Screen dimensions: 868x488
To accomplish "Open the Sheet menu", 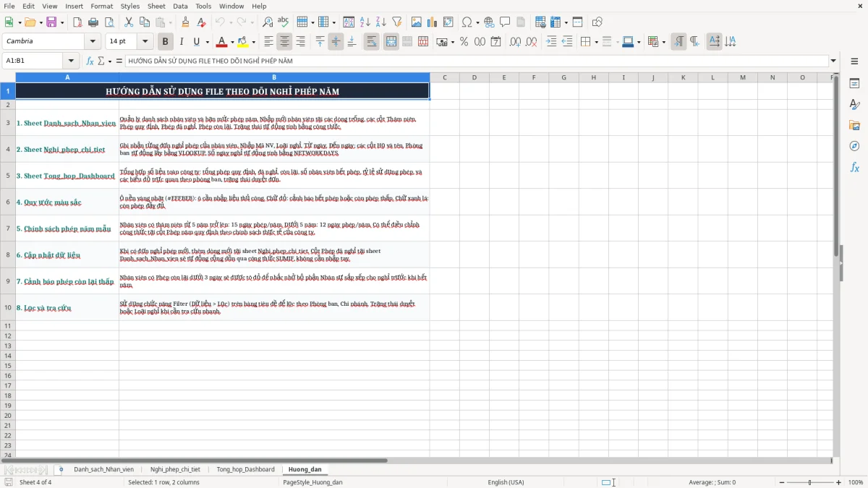I will pos(156,6).
